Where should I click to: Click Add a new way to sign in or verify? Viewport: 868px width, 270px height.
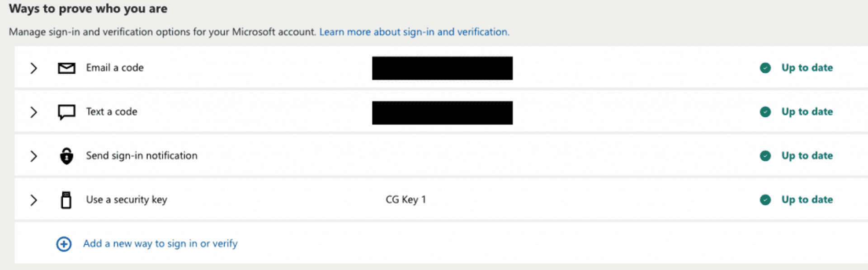click(160, 244)
